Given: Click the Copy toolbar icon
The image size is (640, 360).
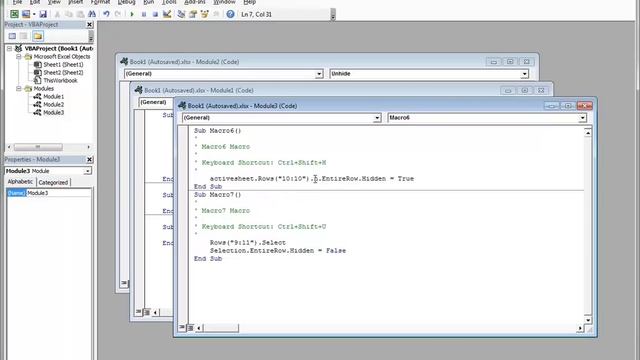Looking at the screenshot, I should click(x=69, y=14).
